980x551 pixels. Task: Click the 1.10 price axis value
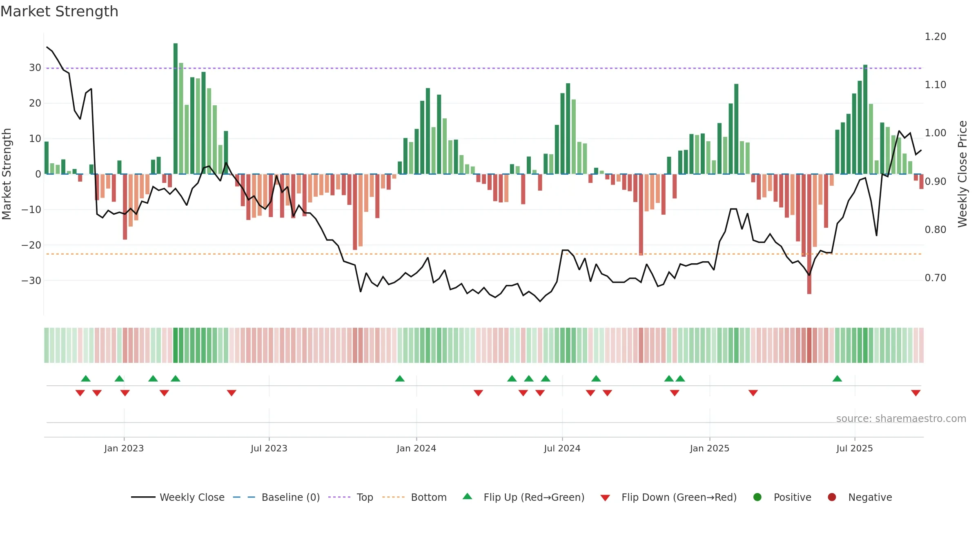pyautogui.click(x=935, y=85)
